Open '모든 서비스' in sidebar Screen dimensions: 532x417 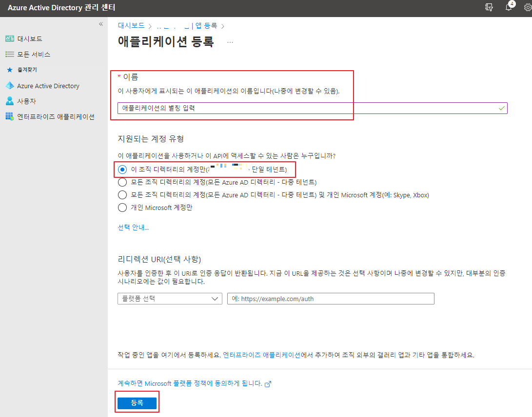[34, 54]
